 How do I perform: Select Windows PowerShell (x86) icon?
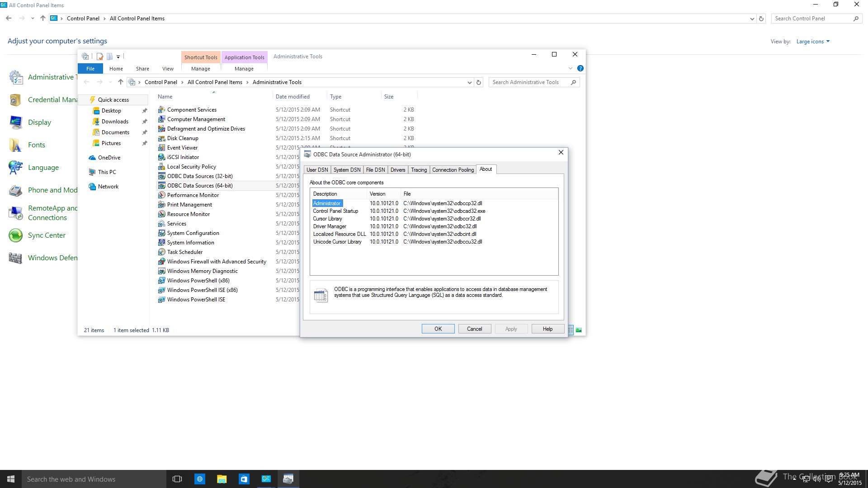pyautogui.click(x=161, y=281)
